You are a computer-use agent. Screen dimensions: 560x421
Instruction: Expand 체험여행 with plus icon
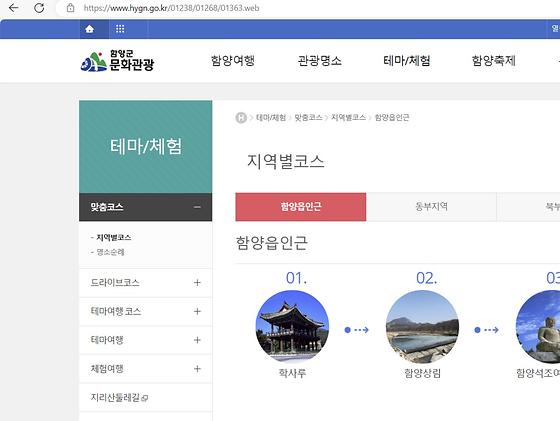click(x=197, y=369)
